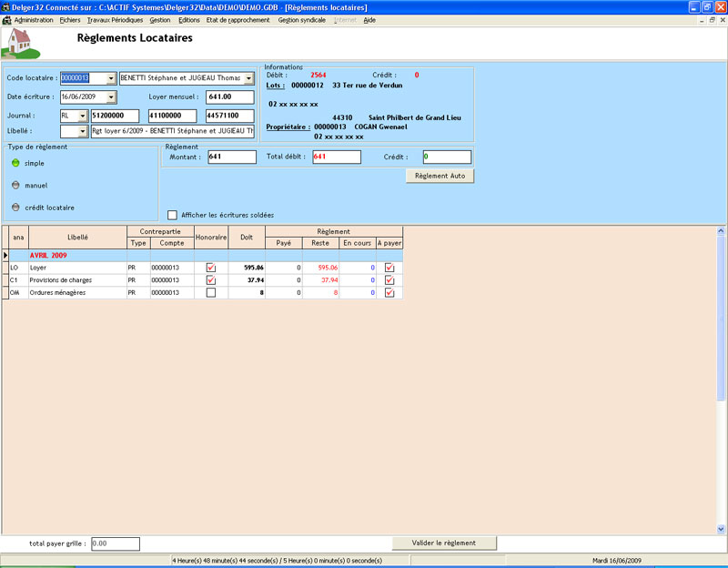Click into the Montant input field

[231, 157]
